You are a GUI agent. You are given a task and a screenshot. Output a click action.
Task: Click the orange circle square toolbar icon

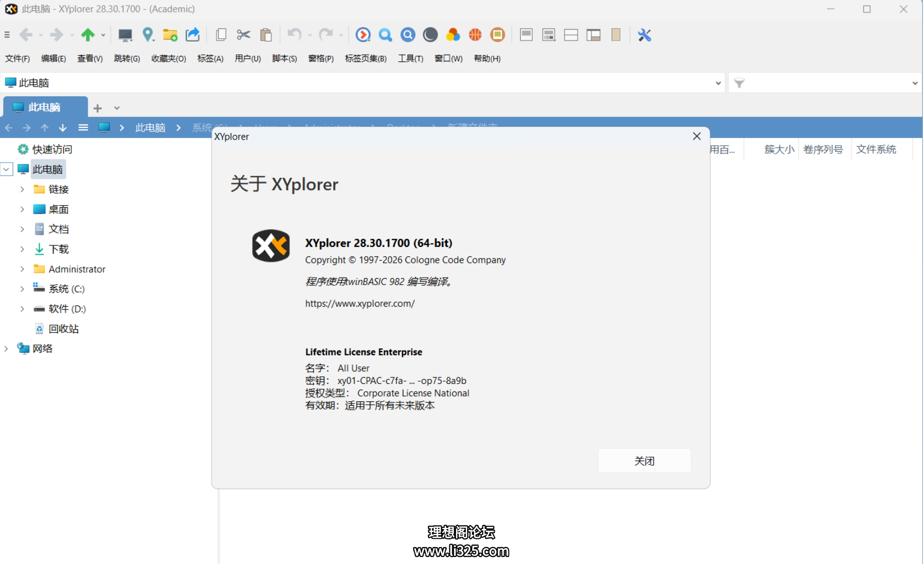[x=498, y=35]
